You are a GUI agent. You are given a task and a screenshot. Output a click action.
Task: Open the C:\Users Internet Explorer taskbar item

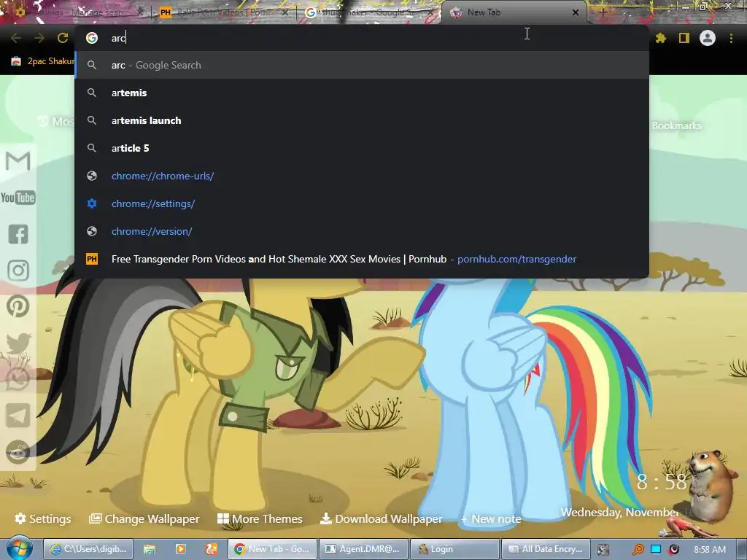(88, 549)
